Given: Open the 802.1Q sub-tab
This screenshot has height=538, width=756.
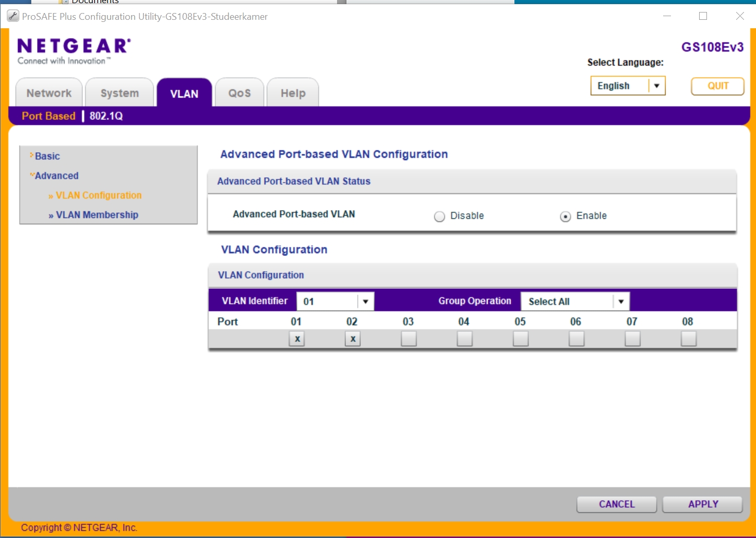Looking at the screenshot, I should 106,116.
